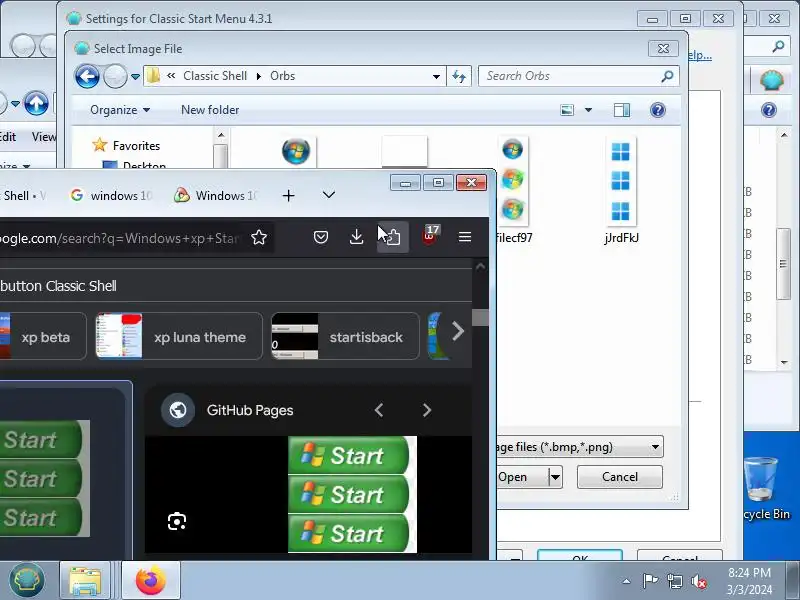Click the GitHub Pages source link
The image size is (800, 600).
250,410
